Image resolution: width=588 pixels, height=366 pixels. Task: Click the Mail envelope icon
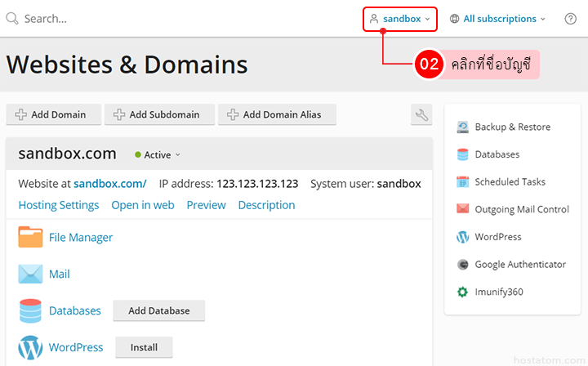pyautogui.click(x=30, y=274)
